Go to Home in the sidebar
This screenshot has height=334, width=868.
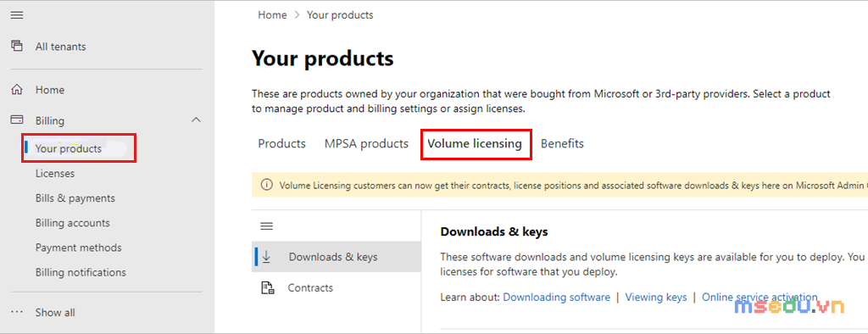tap(50, 90)
